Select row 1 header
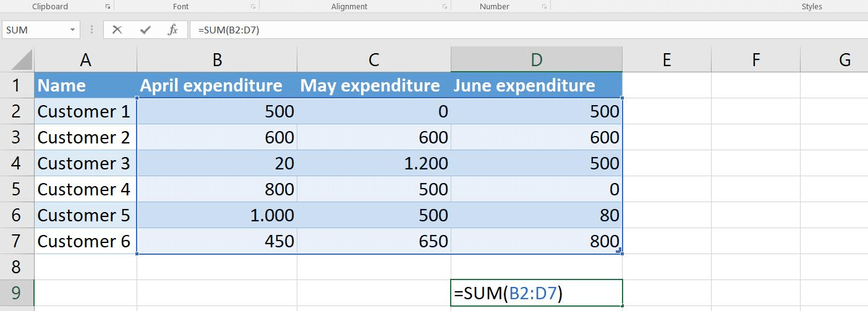 pyautogui.click(x=17, y=85)
